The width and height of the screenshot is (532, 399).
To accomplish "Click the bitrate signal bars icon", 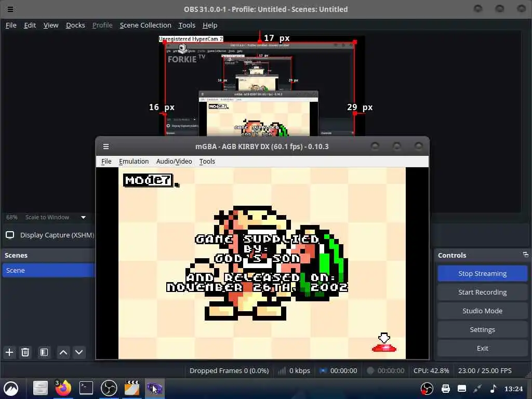I will [282, 370].
